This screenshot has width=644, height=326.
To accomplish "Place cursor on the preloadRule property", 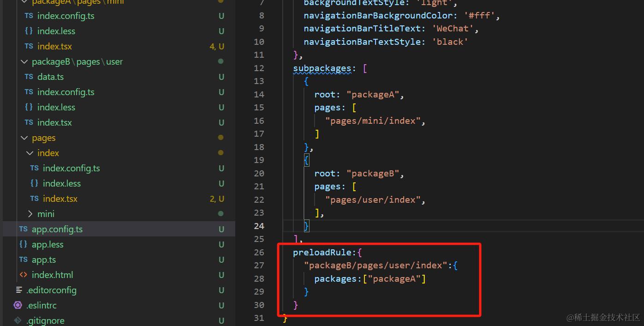I will (x=322, y=252).
